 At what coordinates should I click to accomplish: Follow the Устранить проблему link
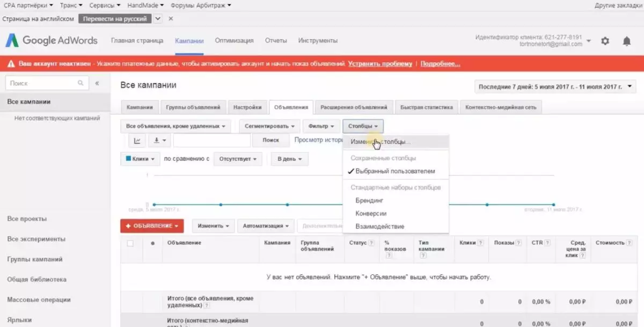pyautogui.click(x=380, y=64)
